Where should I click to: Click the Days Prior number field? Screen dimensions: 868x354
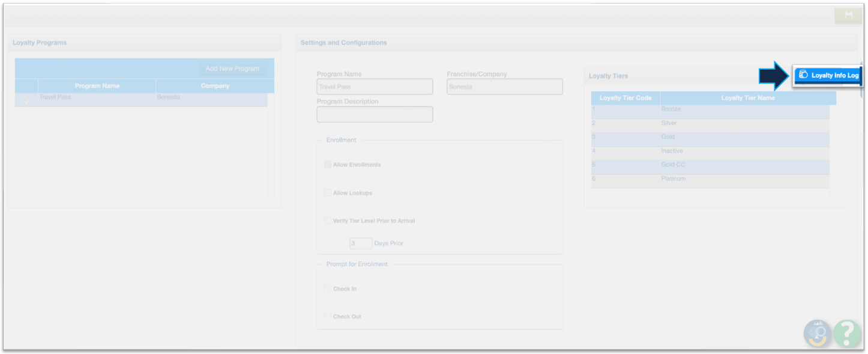coord(360,243)
